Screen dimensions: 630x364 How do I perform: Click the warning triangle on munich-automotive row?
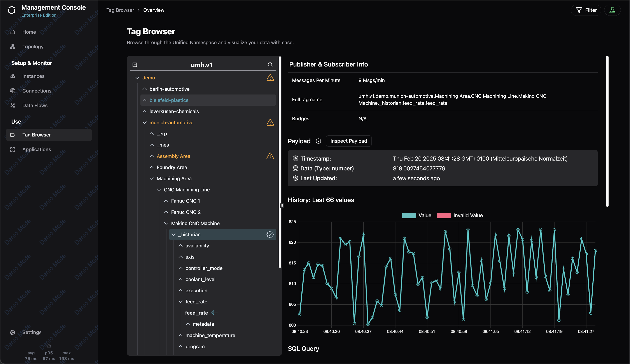coord(270,122)
